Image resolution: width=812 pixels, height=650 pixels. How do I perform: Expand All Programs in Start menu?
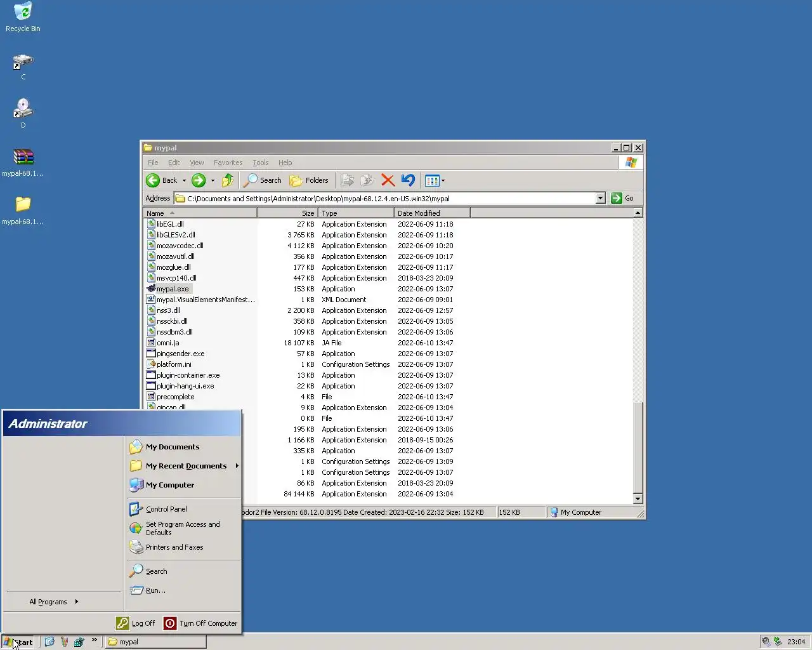54,602
